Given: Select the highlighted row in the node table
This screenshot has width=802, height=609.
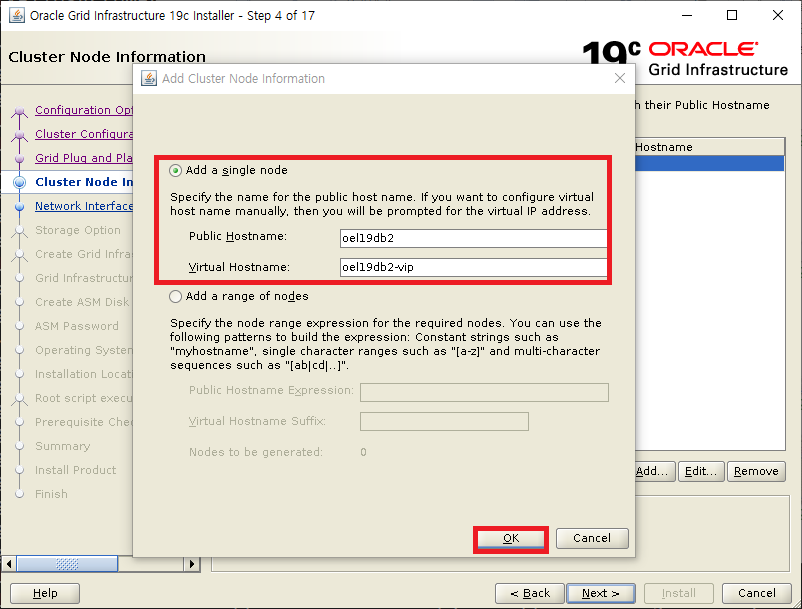Looking at the screenshot, I should pos(709,164).
